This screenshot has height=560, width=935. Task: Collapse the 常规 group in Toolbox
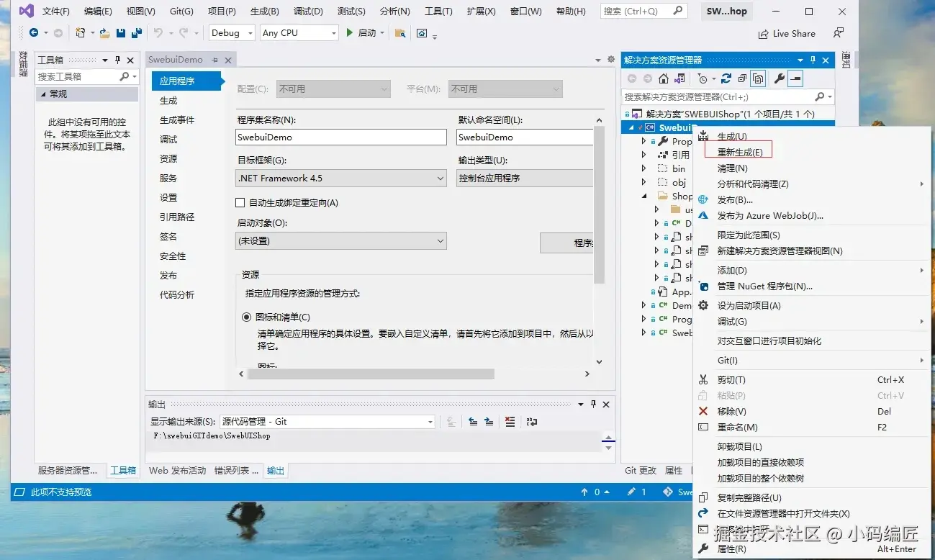coord(43,94)
